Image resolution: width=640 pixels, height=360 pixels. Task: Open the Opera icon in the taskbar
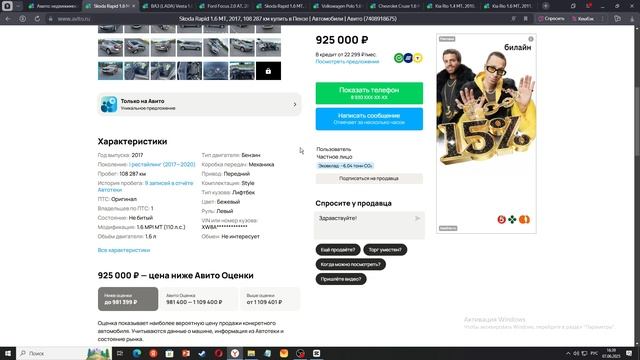[x=218, y=353]
